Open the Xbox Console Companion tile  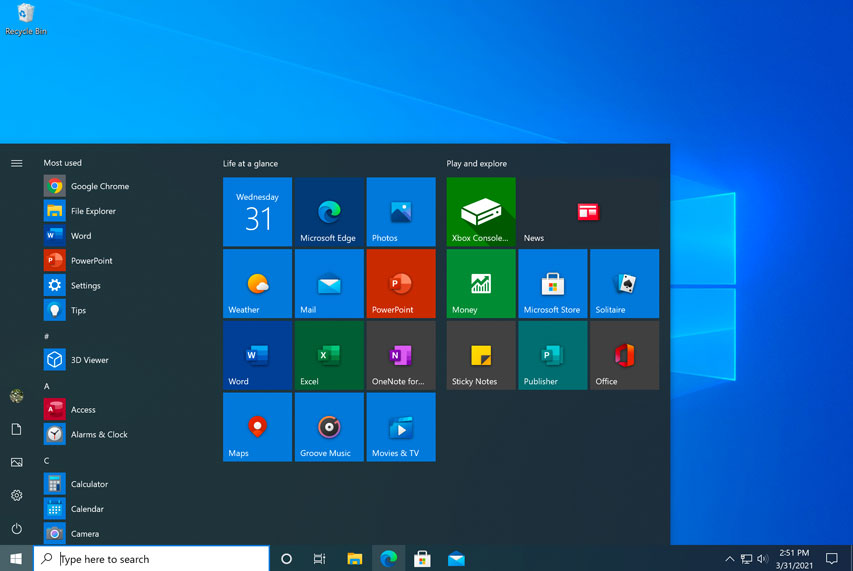[481, 212]
